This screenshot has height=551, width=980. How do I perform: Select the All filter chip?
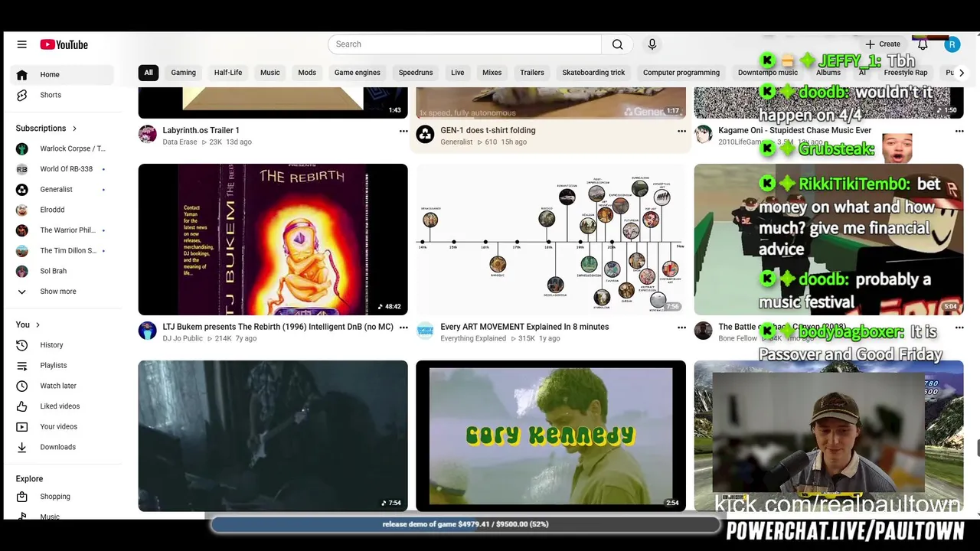pyautogui.click(x=149, y=73)
